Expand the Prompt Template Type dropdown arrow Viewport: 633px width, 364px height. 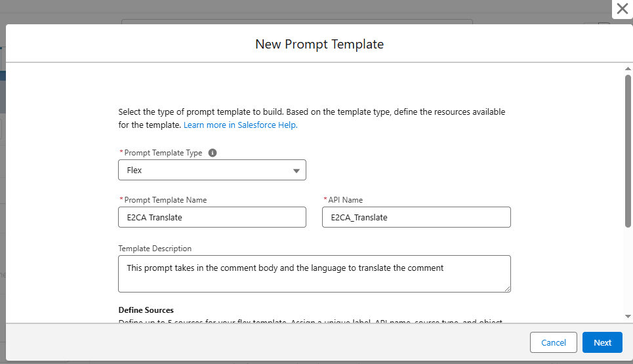coord(296,171)
